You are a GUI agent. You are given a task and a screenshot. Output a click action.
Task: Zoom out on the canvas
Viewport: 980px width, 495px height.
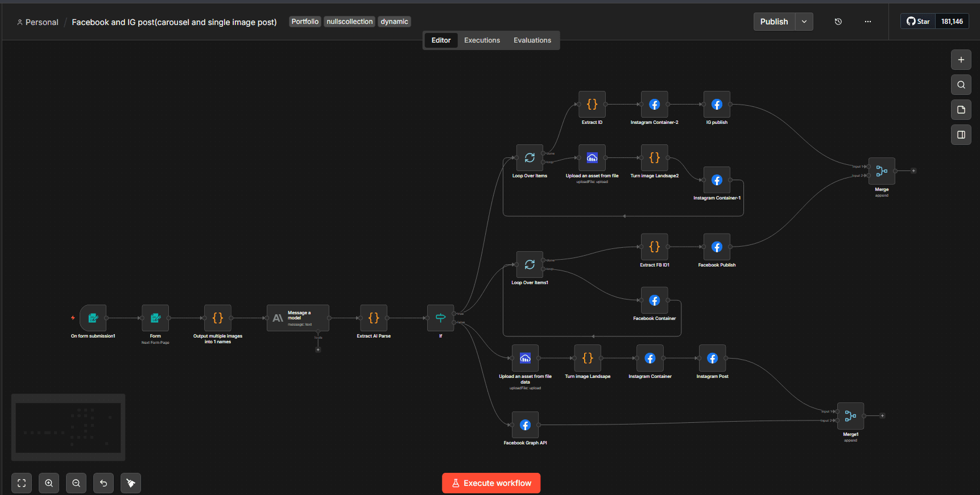tap(76, 483)
